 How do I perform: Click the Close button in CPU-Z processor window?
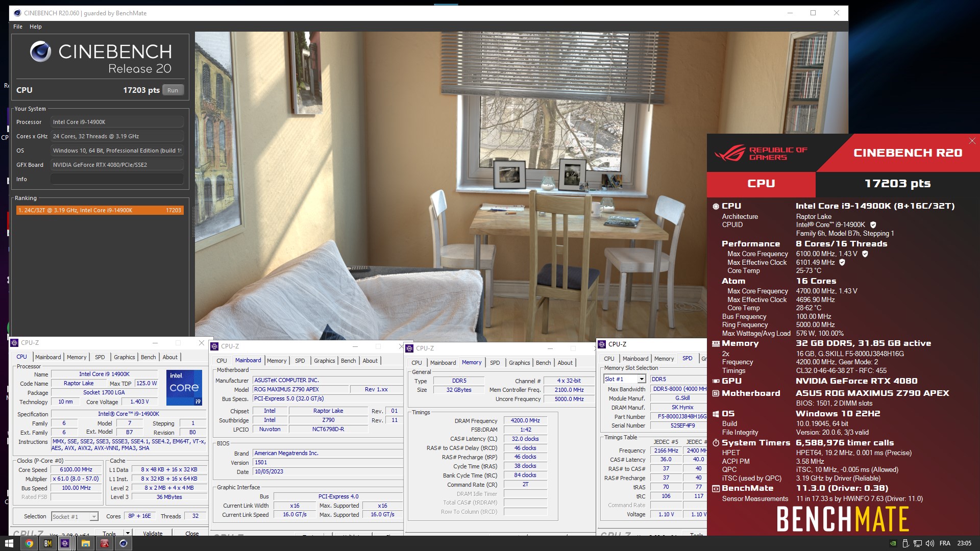pyautogui.click(x=192, y=534)
